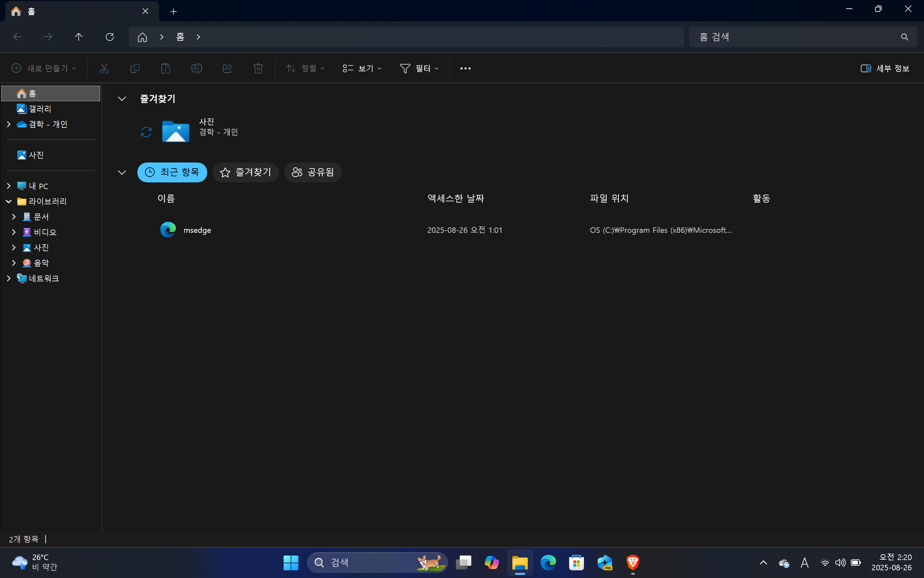Sort by 액세스한 날짜 column header

tap(456, 198)
